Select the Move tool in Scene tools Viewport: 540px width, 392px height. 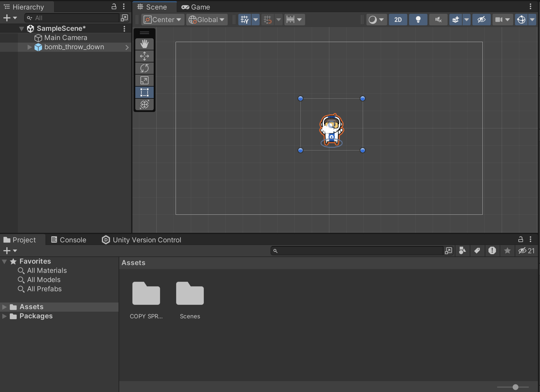point(144,56)
